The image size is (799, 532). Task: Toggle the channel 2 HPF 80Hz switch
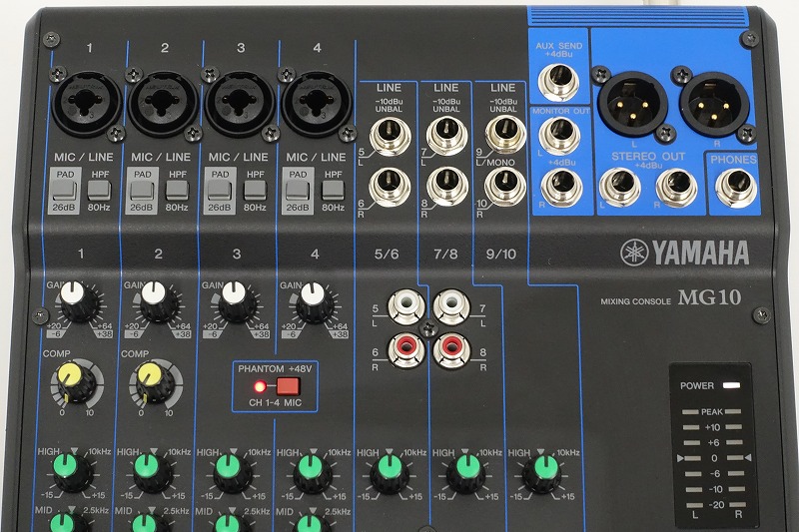177,191
